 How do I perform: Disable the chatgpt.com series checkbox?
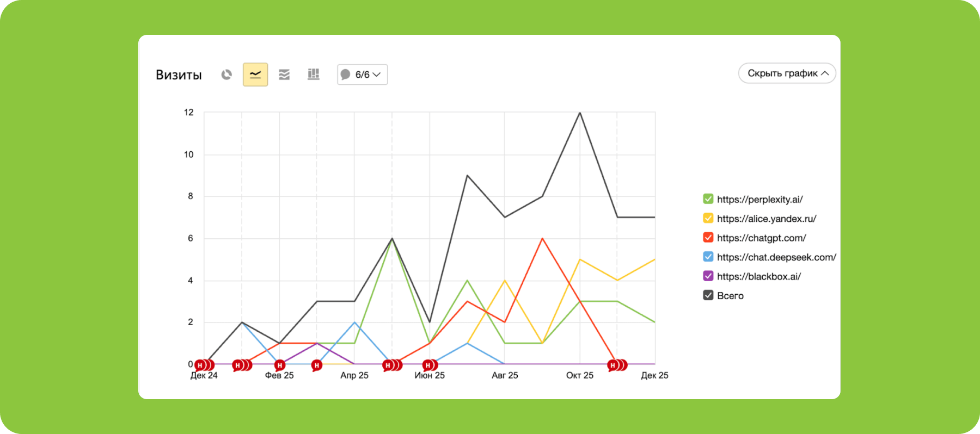coord(708,238)
